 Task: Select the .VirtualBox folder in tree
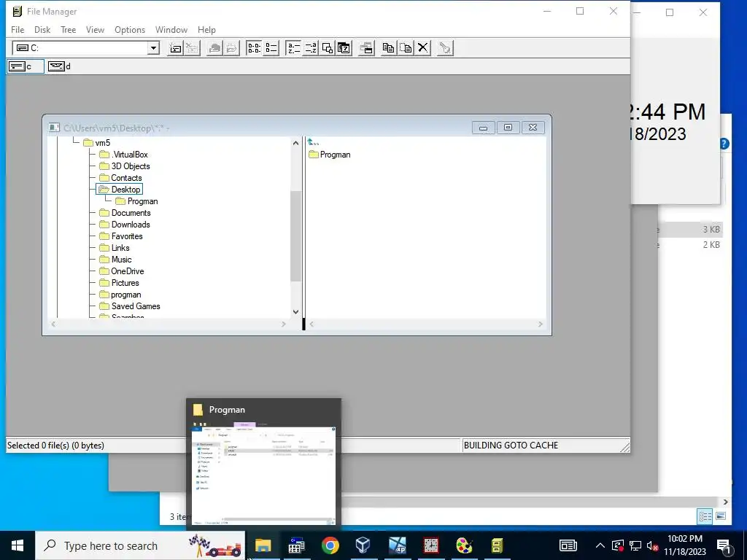pos(124,155)
